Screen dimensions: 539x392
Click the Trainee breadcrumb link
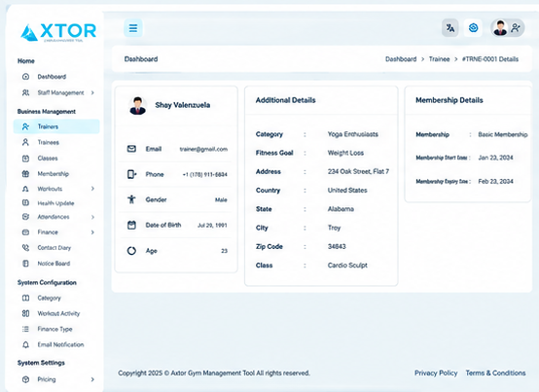click(440, 59)
